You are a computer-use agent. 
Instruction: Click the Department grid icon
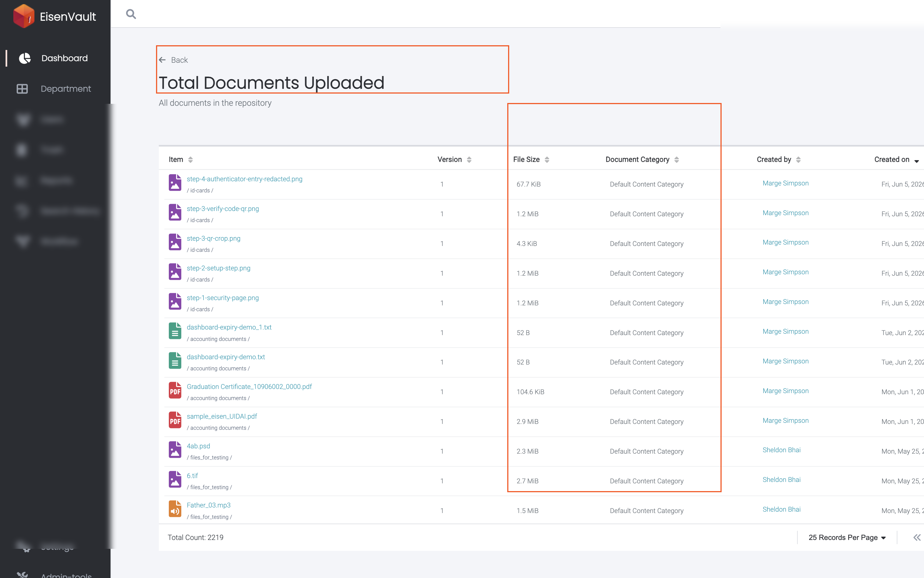22,89
